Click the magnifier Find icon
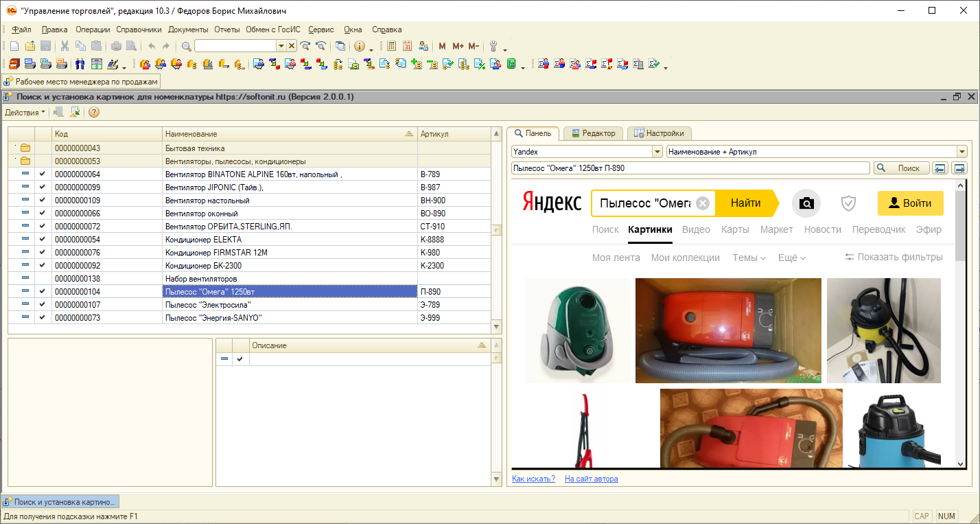The width and height of the screenshot is (980, 524). pos(186,46)
